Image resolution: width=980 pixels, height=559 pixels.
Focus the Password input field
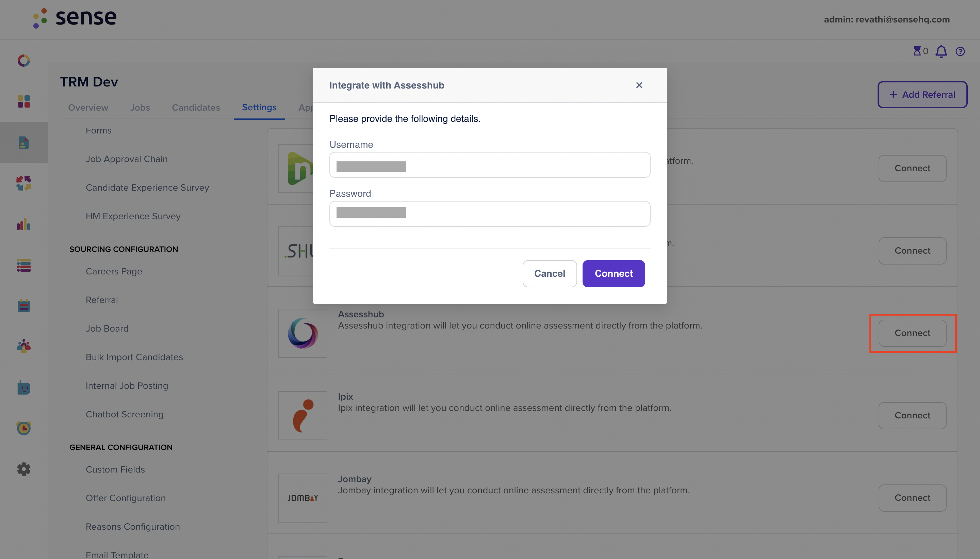click(490, 214)
